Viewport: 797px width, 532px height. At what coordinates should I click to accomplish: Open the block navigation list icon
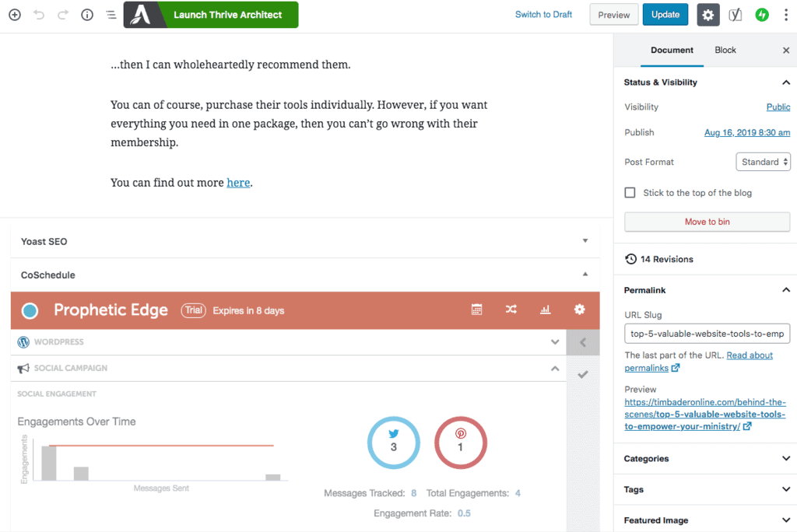pyautogui.click(x=111, y=15)
